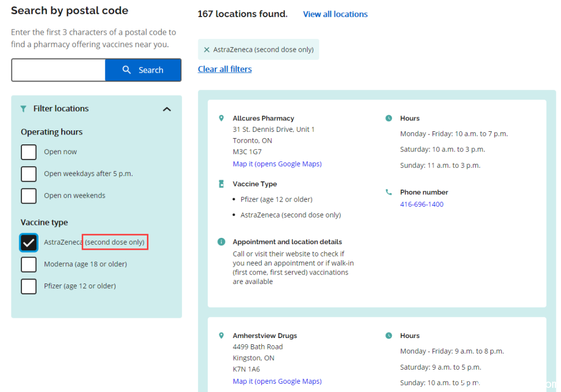
Task: Enable Pfizer (age 12 or older) checkbox
Action: coord(29,286)
